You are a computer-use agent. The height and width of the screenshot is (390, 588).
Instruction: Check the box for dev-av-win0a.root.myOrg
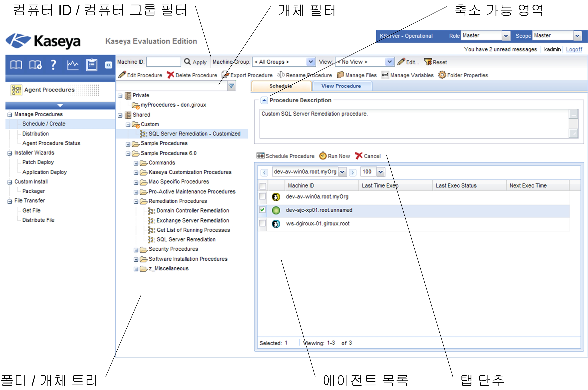262,196
